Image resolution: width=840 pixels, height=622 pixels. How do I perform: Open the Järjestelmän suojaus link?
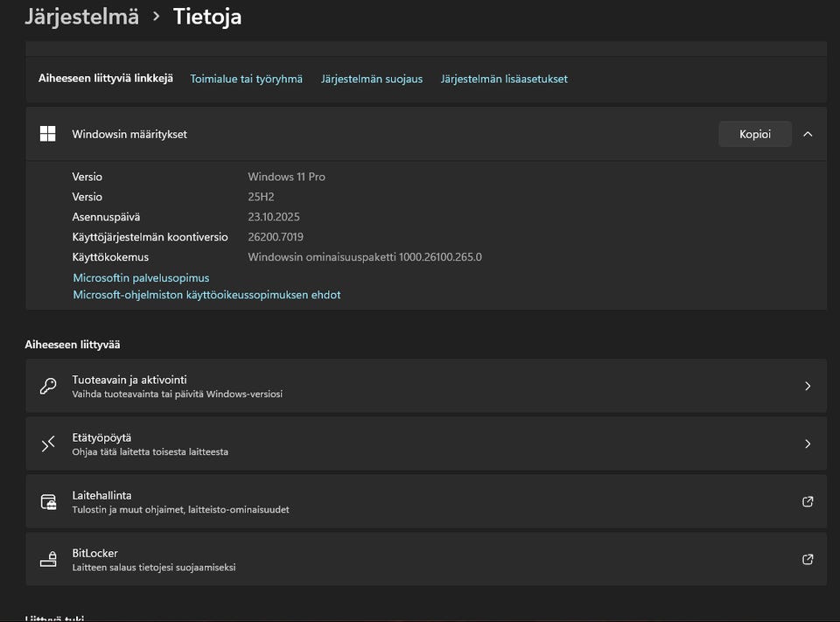371,79
